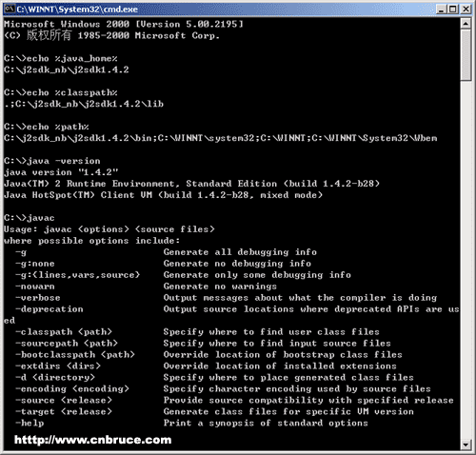This screenshot has height=455, width=476.
Task: Close the cmd.exe window
Action: [466, 9]
